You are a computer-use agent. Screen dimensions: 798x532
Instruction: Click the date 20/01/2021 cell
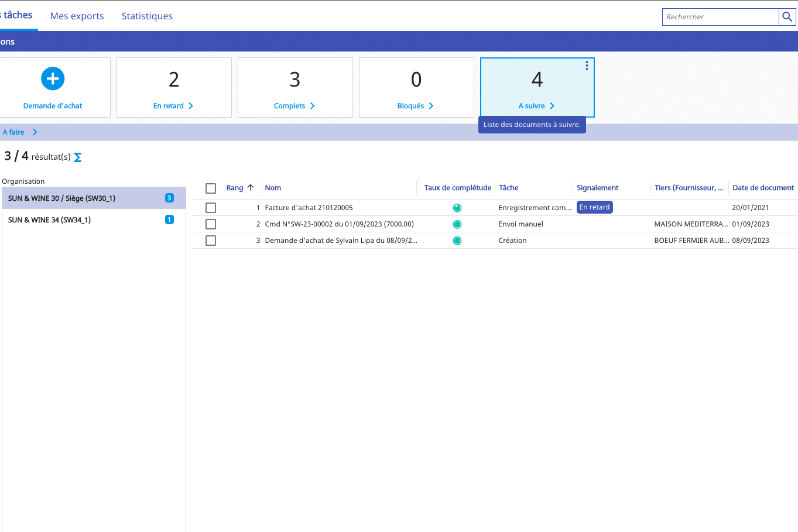[751, 208]
